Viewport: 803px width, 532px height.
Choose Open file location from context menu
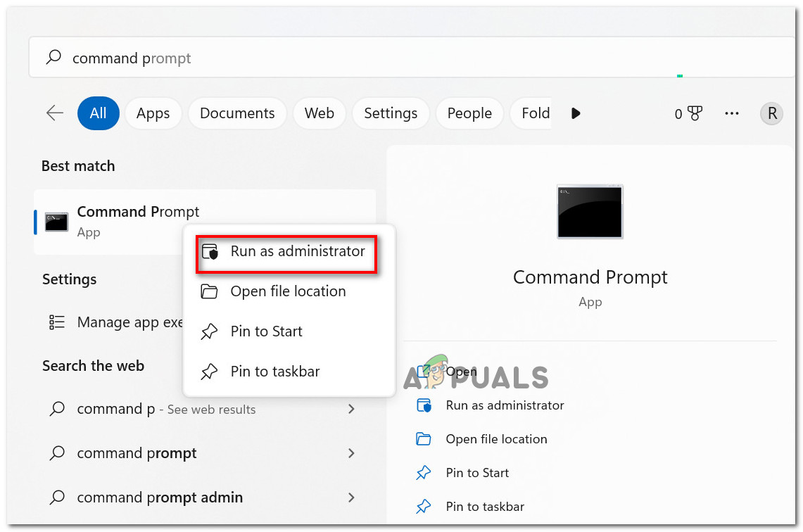click(288, 291)
